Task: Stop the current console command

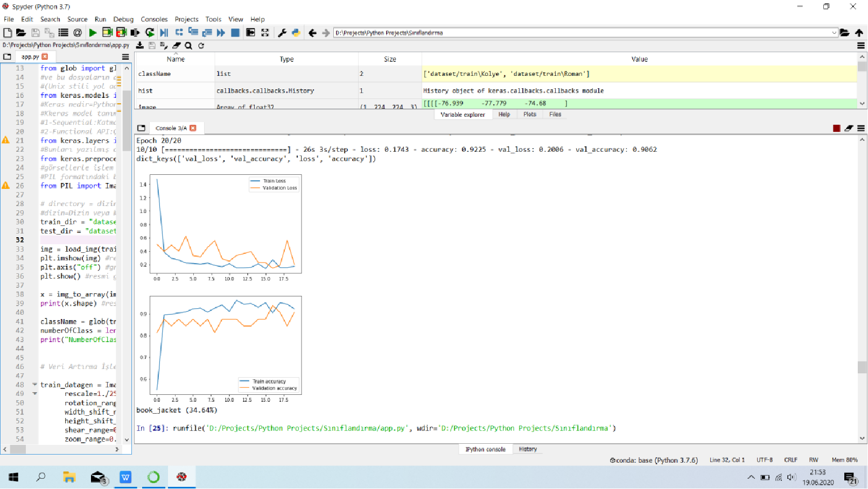Action: tap(836, 128)
